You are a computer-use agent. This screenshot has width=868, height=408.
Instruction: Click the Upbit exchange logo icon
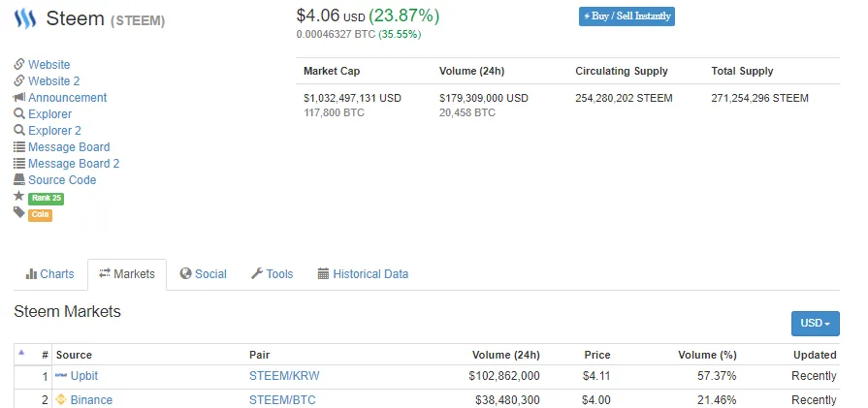pos(61,376)
